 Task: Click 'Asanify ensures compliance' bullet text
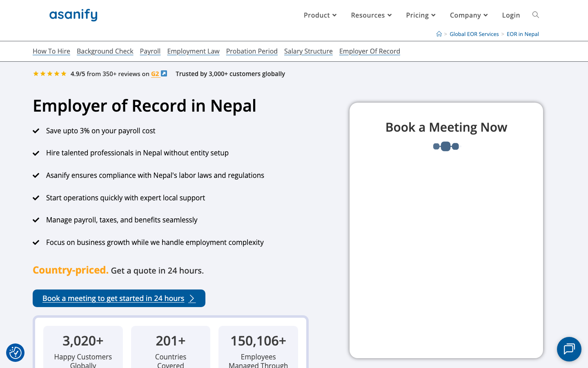[155, 175]
